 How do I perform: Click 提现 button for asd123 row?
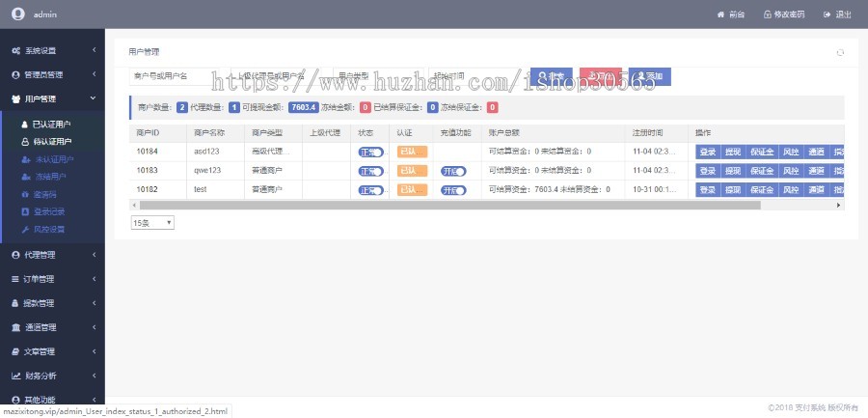[x=732, y=153]
